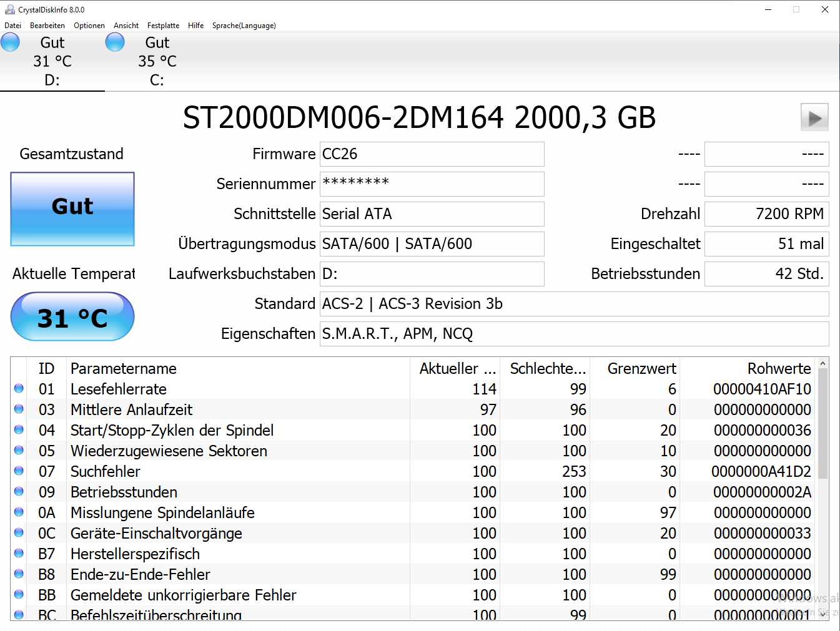Select Wiederzugewiesene Sektoren parameter name
The height and width of the screenshot is (631, 840).
click(169, 451)
